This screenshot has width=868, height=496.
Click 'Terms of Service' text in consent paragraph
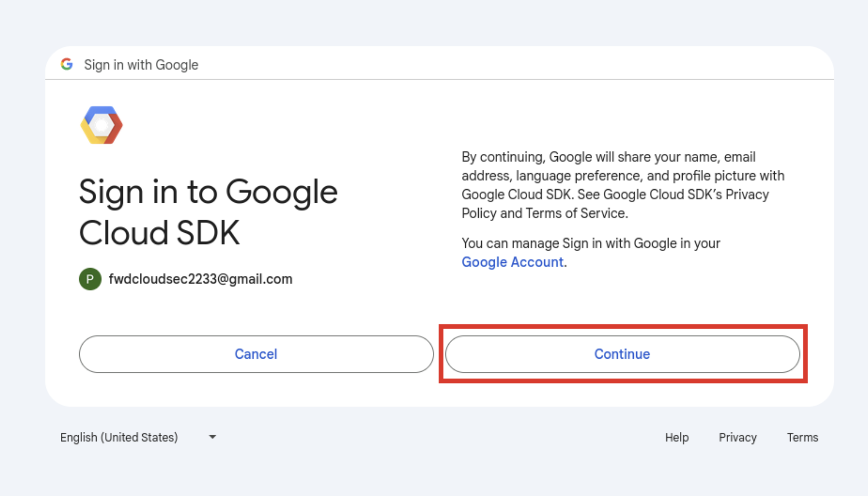[x=576, y=213]
